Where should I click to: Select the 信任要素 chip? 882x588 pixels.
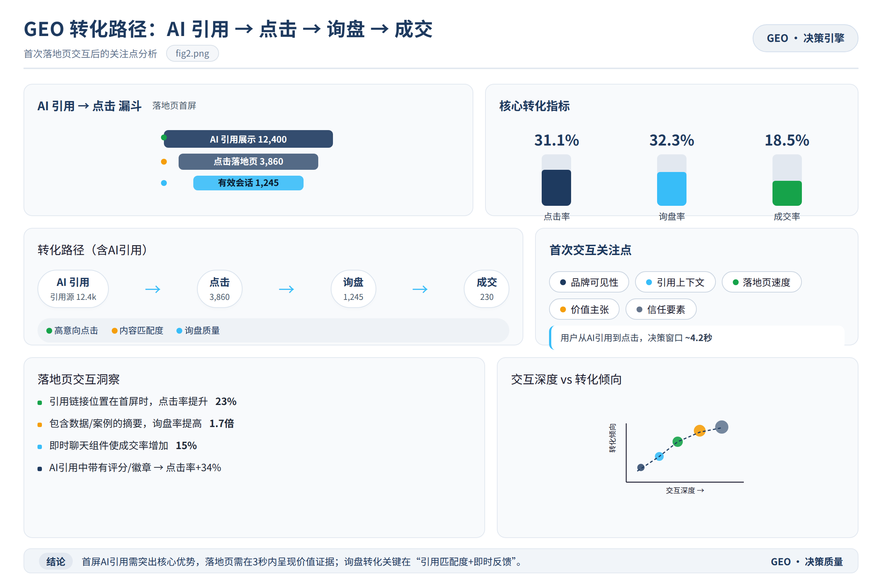[x=661, y=309]
